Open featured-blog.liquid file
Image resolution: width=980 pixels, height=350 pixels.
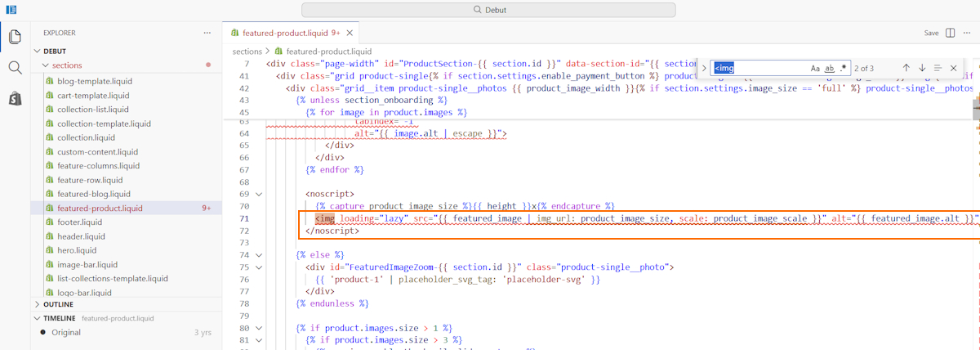click(93, 194)
